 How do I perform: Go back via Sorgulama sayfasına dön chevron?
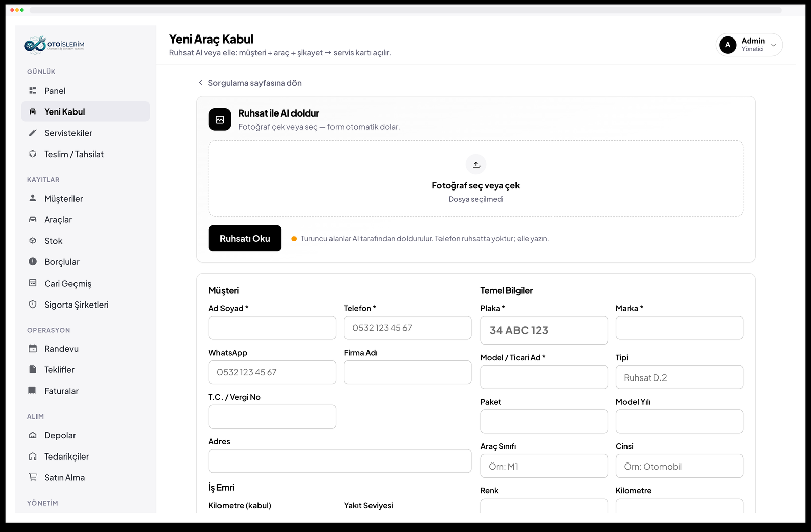point(201,83)
